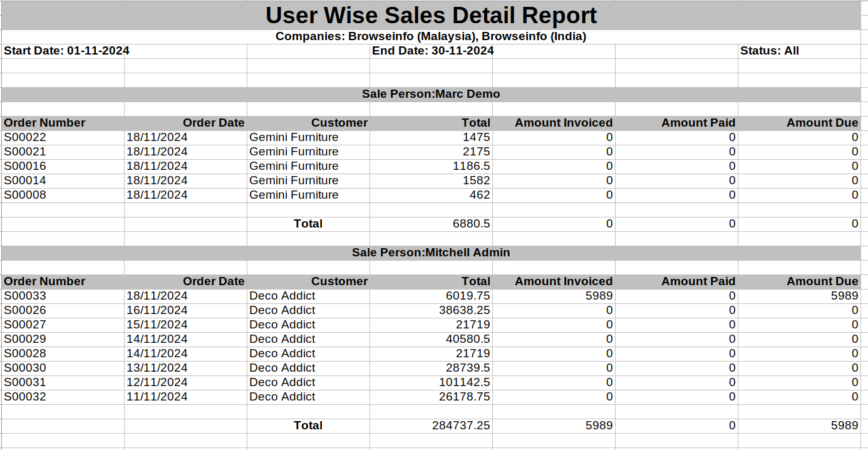The height and width of the screenshot is (450, 868).
Task: Select the order date 16/11/2024 cell
Action: (x=157, y=310)
